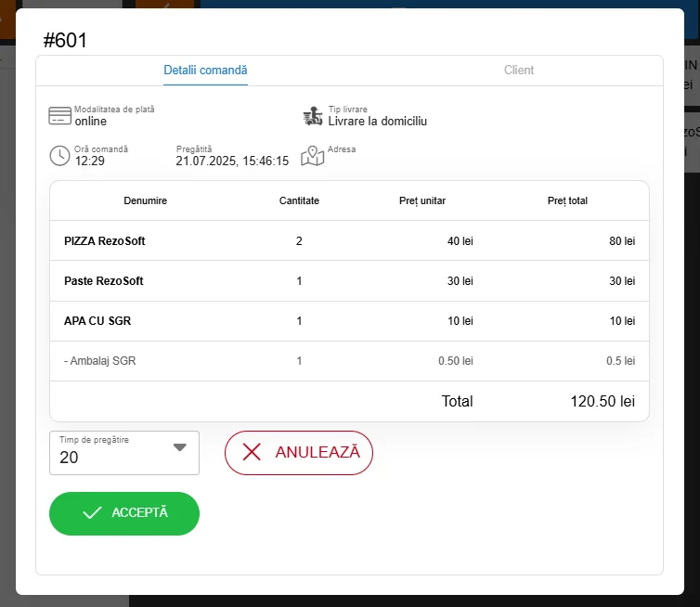Expand the Timp de pregătire dropdown arrow
This screenshot has width=700, height=607.
pos(180,447)
